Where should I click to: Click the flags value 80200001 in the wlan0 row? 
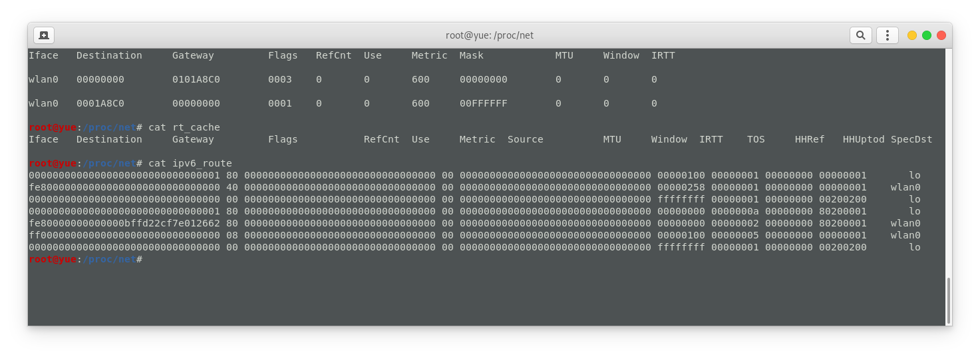(x=843, y=223)
